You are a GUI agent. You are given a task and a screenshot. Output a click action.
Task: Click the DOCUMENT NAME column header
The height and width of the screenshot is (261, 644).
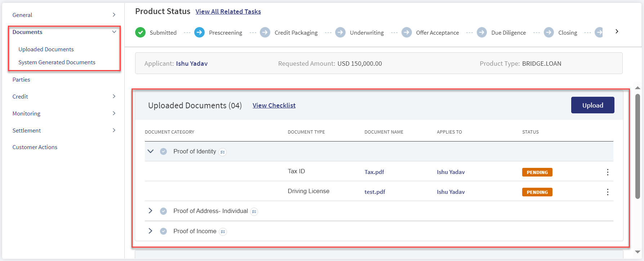384,132
